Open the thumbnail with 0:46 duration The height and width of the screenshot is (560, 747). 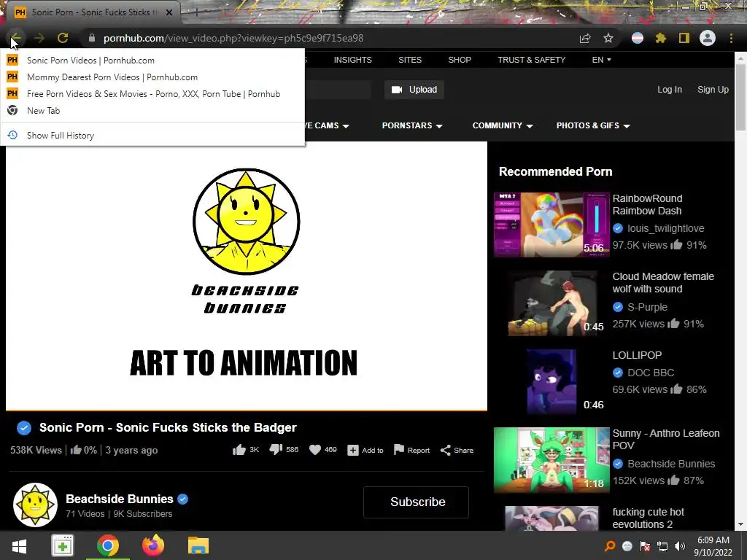(x=551, y=382)
